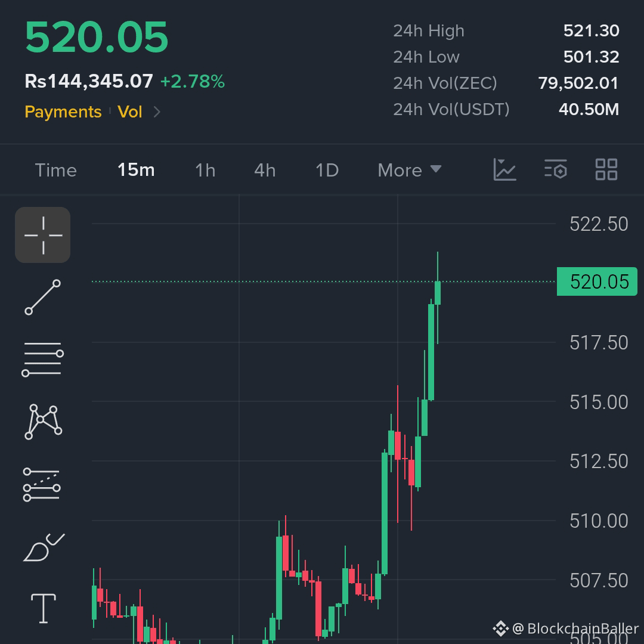Click the 507.50 price axis label
The height and width of the screenshot is (644, 644).
(x=599, y=580)
